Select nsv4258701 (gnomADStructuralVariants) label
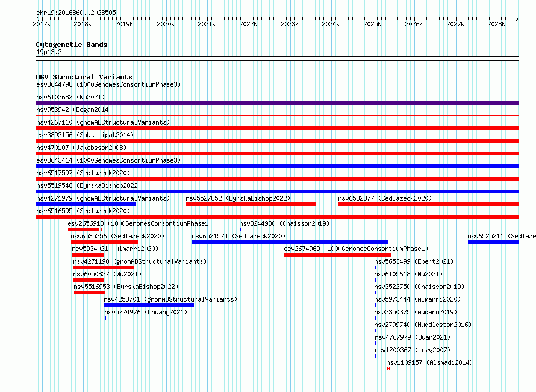The height and width of the screenshot is (392, 536). (x=170, y=299)
